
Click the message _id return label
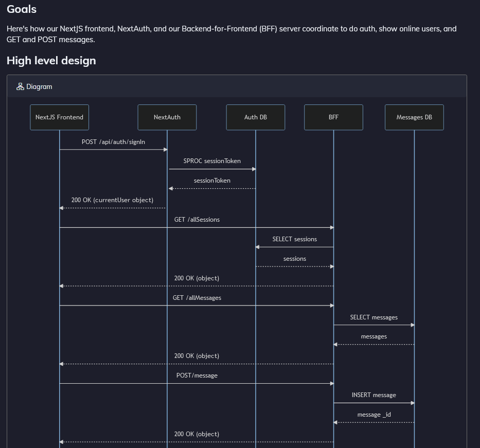374,415
